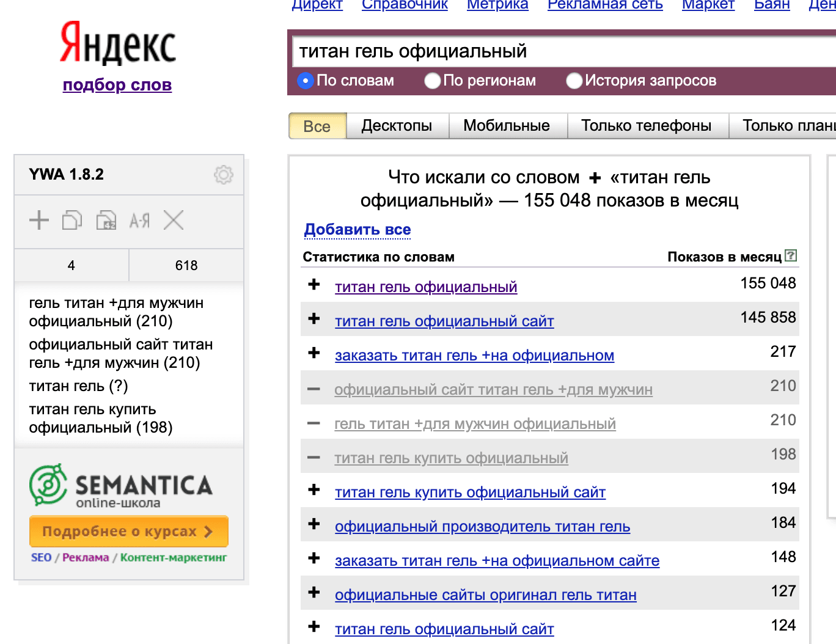Click YWA phrase count '4'
This screenshot has height=644, width=836.
71,265
